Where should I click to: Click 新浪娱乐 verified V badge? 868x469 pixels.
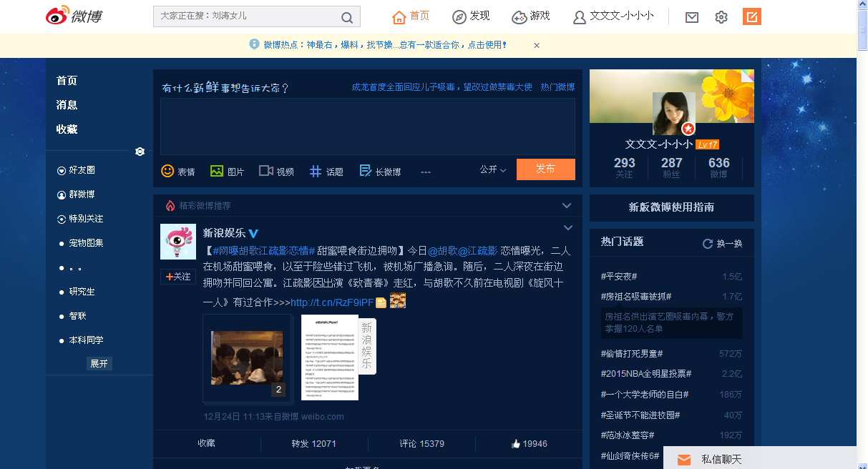pos(253,234)
